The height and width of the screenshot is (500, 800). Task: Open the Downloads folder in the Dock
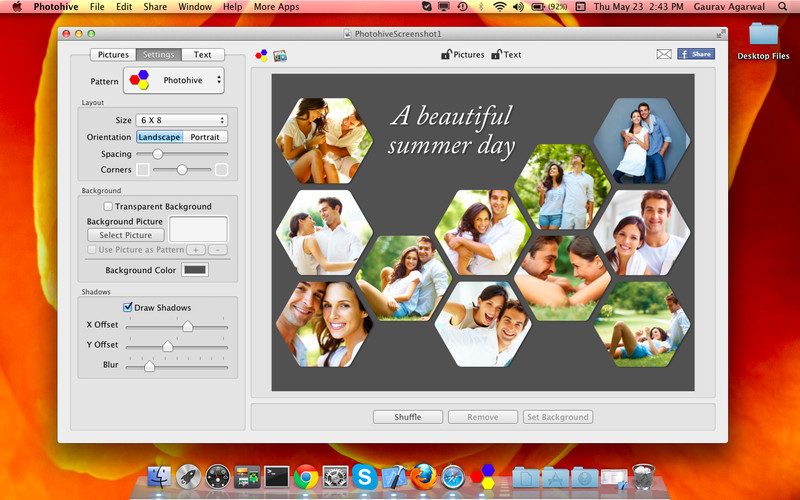click(x=585, y=478)
